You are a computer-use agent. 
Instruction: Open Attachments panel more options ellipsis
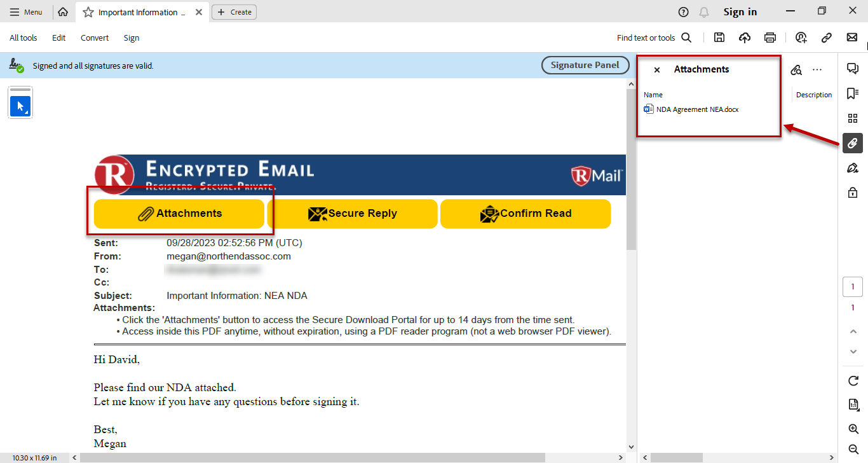coord(818,70)
